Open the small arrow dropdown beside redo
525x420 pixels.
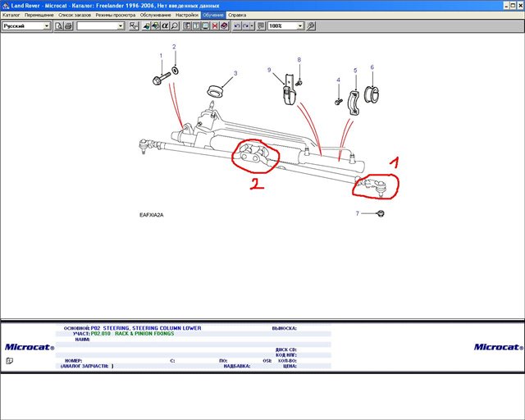tap(252, 25)
